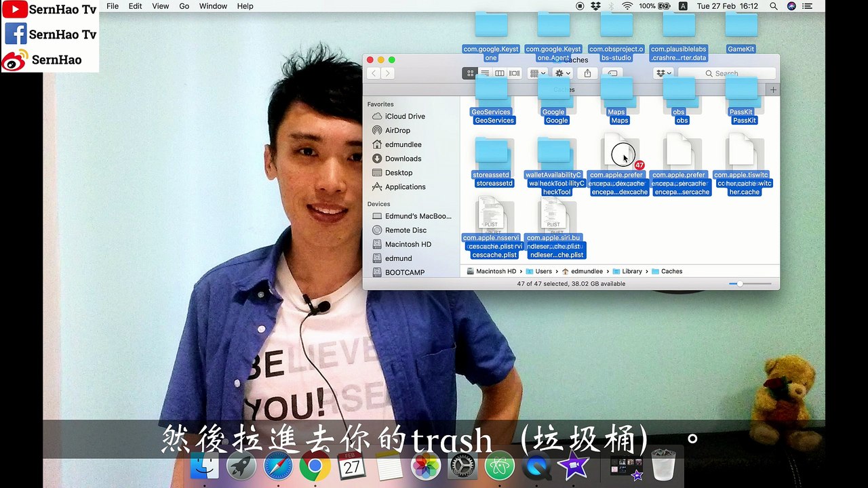868x488 pixels.
Task: Click Caches in the path bar
Action: (x=667, y=271)
